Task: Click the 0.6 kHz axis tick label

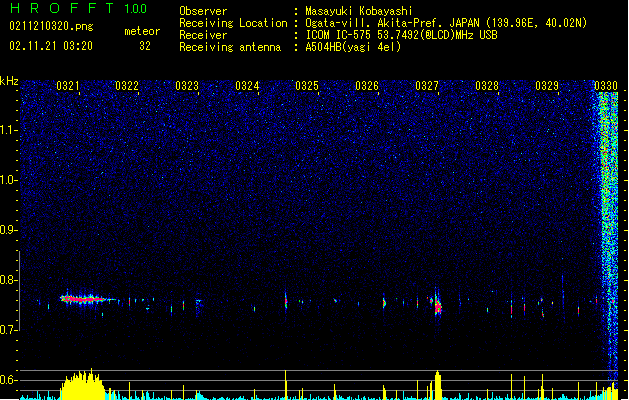Action: coord(8,380)
